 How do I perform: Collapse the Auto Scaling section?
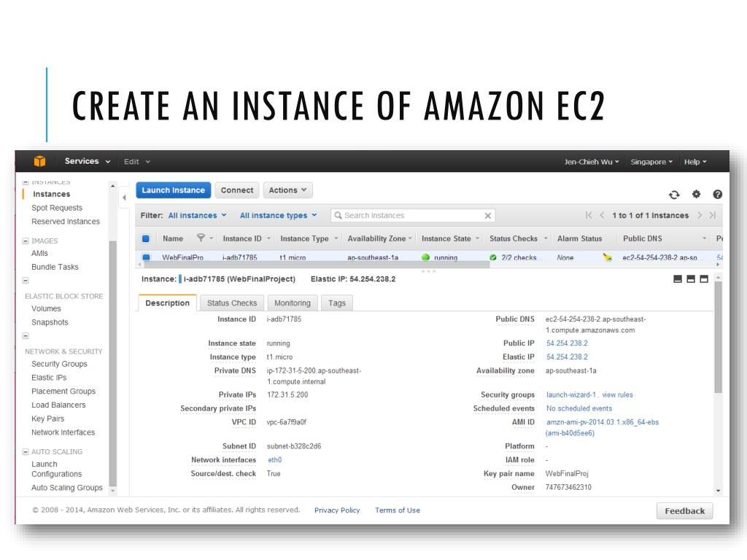click(26, 451)
